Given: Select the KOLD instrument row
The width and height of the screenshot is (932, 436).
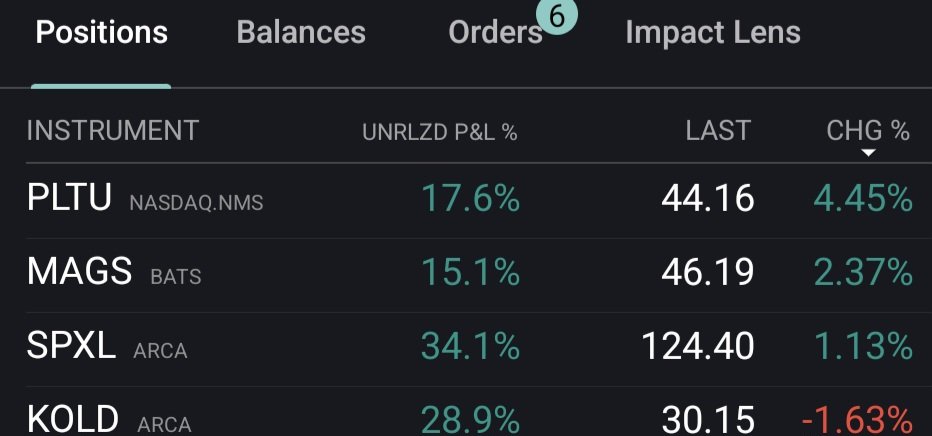Looking at the screenshot, I should pyautogui.click(x=73, y=419).
